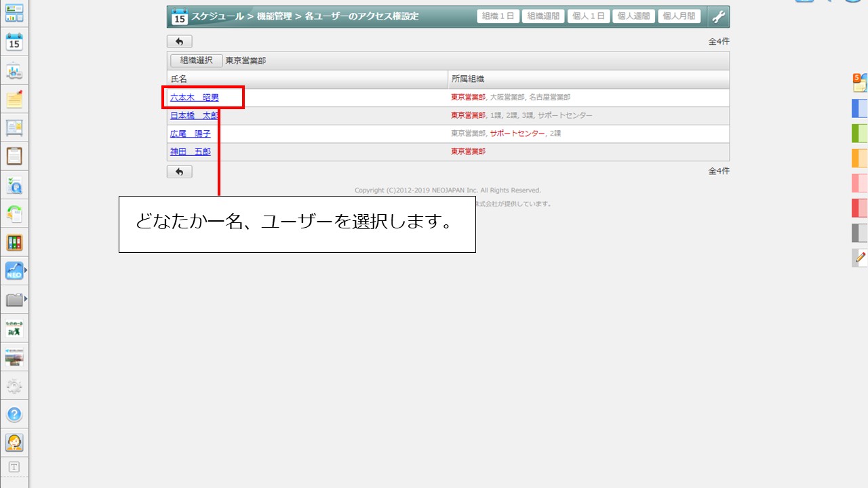The width and height of the screenshot is (868, 488).
Task: Click 全4件 count above the table
Action: click(x=719, y=41)
